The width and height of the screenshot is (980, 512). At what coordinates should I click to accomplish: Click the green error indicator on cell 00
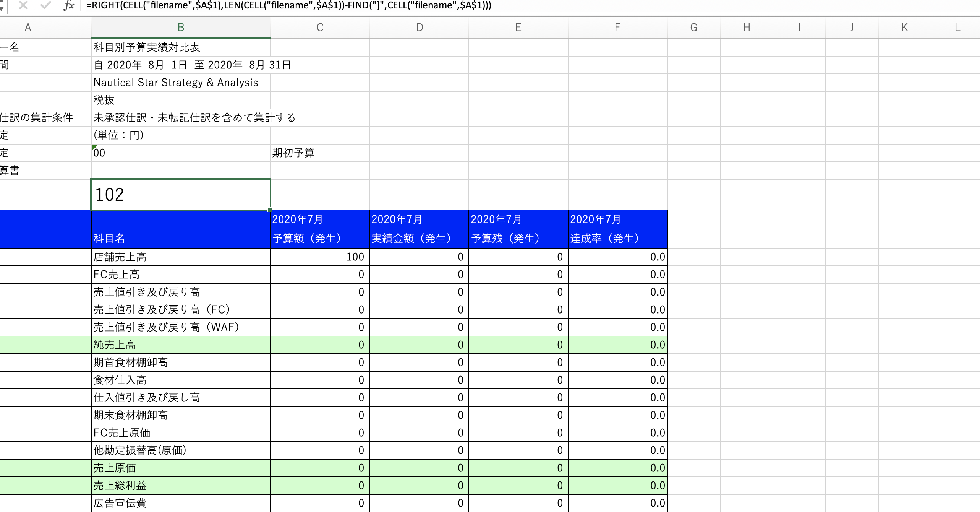94,147
